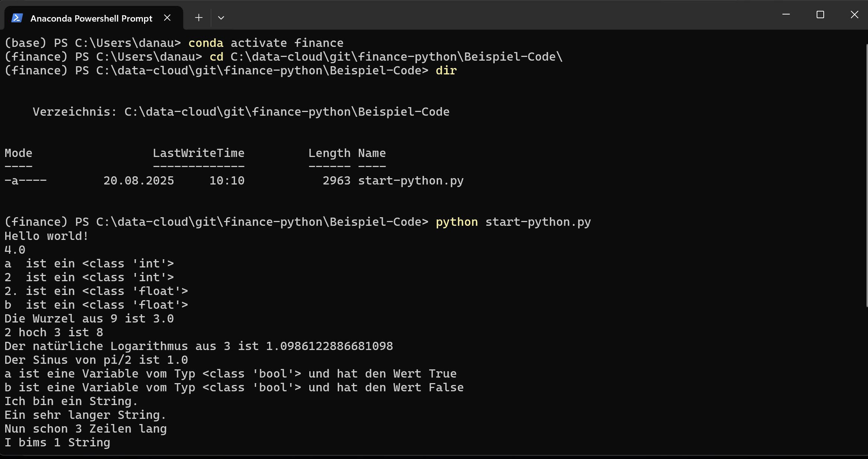Click the "I bims 1 String" output line

[x=57, y=443]
